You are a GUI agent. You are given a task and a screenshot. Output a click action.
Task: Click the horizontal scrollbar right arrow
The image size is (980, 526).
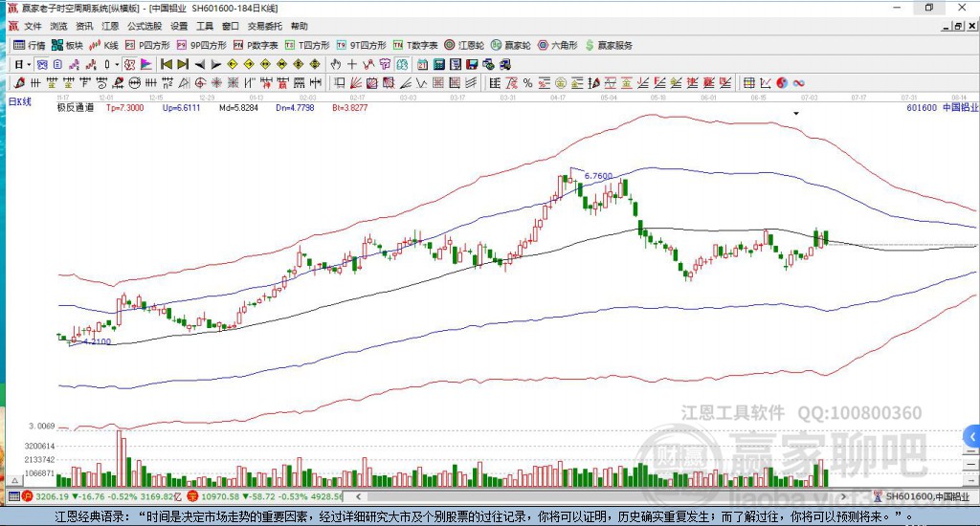[843, 496]
